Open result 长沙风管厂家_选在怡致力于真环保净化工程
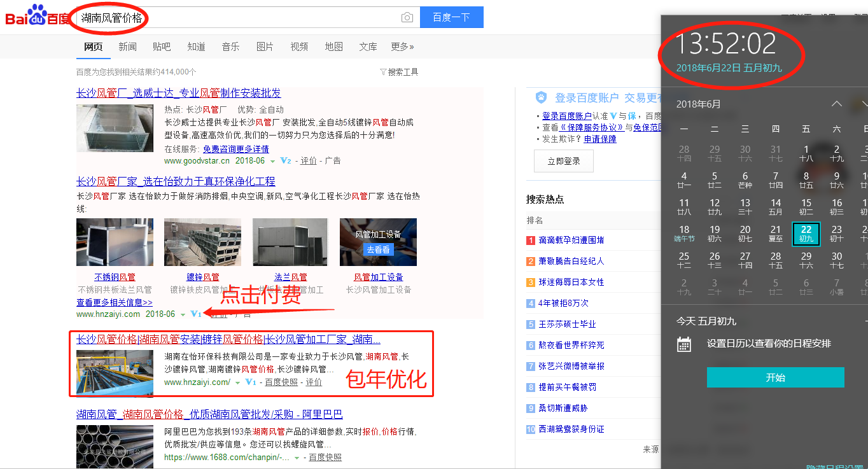Screen dimensions: 868x469 tap(176, 181)
